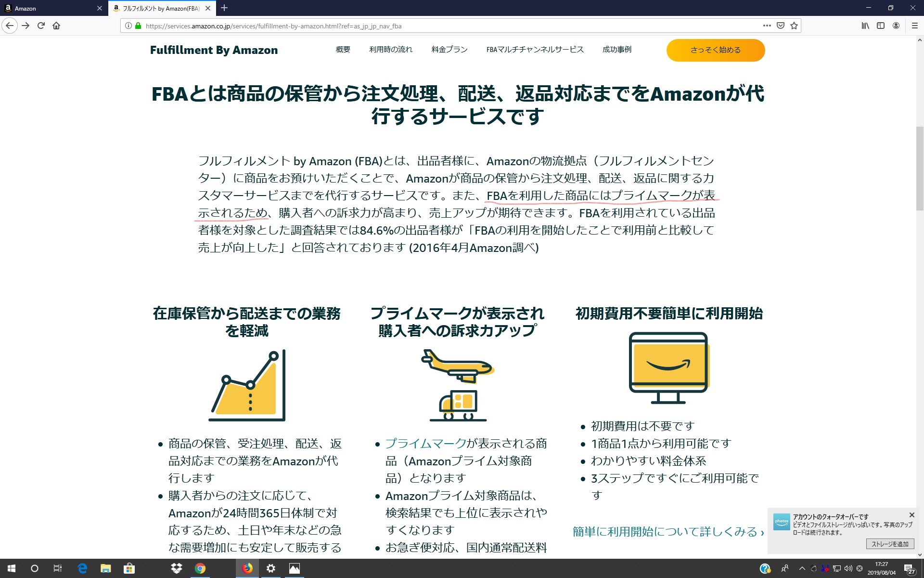Go back to the previous page

[x=10, y=26]
